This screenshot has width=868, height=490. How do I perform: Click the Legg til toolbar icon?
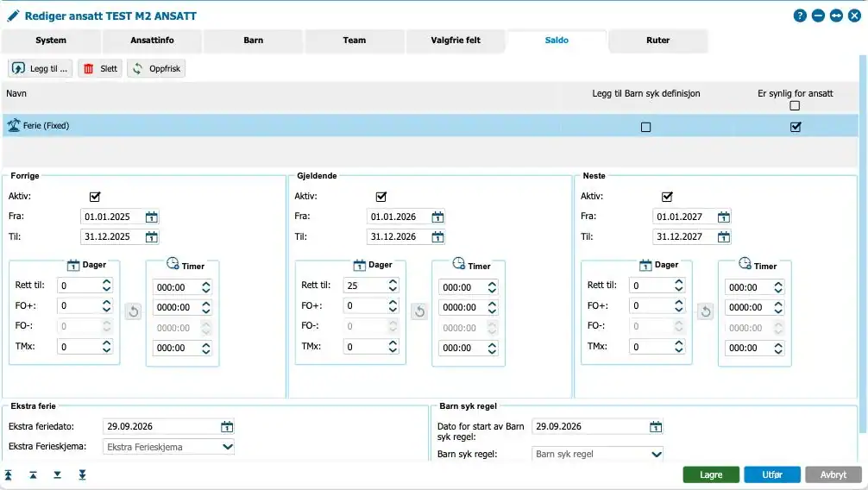[18, 69]
